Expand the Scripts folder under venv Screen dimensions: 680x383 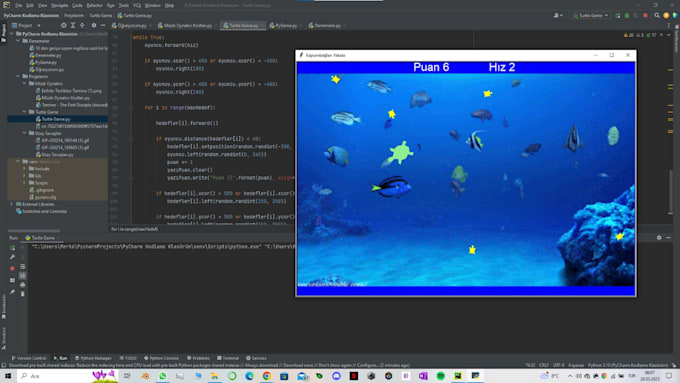click(x=25, y=183)
